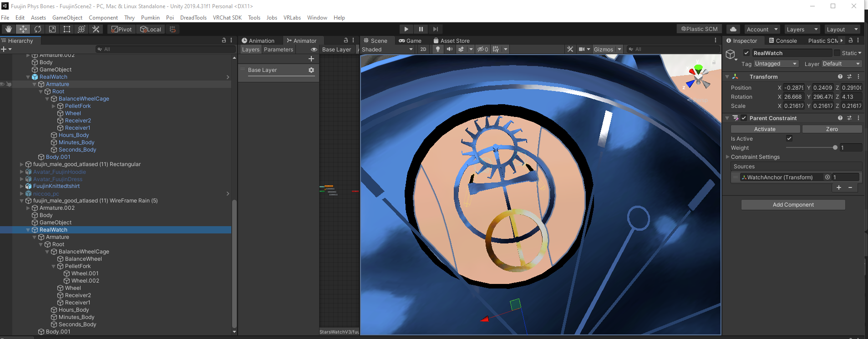
Task: Open Base Layer settings gear
Action: tap(311, 70)
